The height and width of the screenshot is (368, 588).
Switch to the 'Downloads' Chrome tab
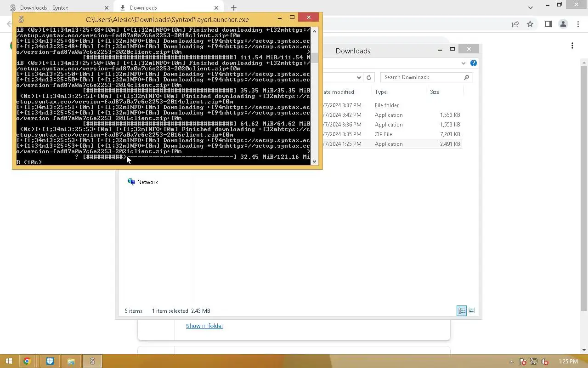pos(169,7)
